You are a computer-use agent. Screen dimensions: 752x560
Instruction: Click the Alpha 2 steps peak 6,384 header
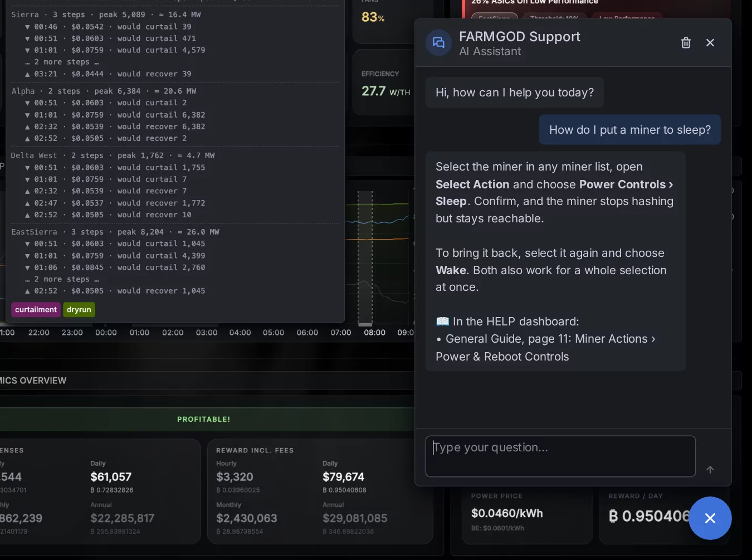[x=104, y=91]
